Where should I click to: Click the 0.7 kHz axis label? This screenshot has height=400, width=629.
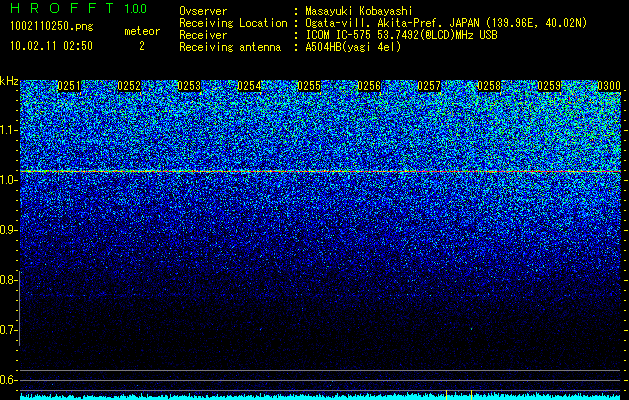[x=7, y=330]
